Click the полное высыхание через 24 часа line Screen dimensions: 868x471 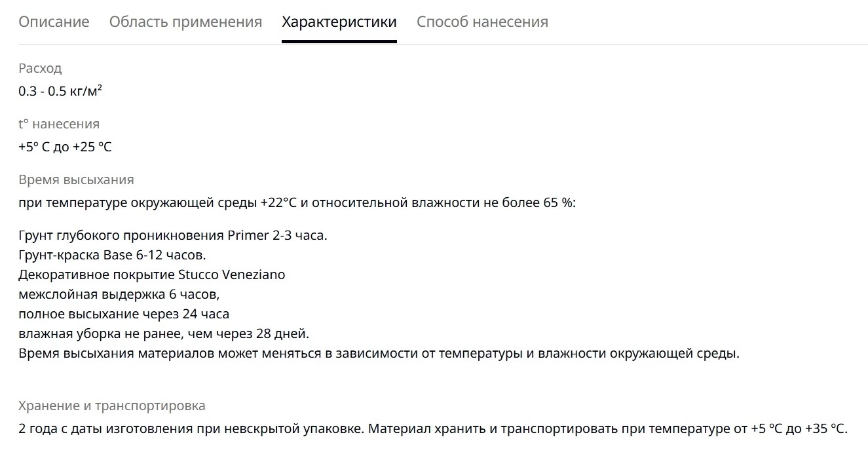(124, 314)
